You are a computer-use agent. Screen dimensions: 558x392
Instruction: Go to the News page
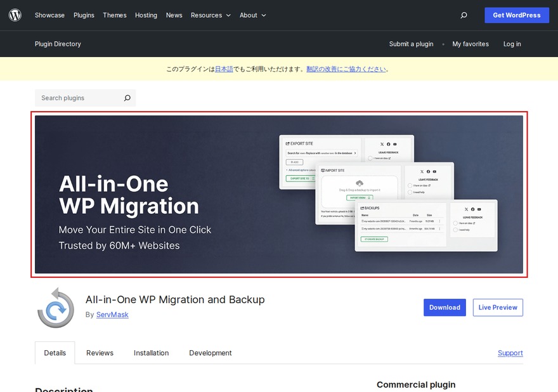point(174,15)
